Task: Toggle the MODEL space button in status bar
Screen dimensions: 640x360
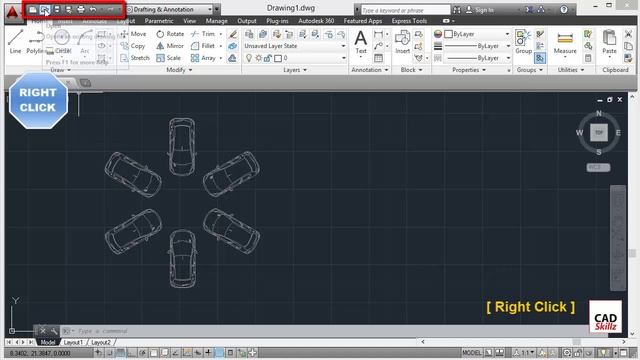Action: (471, 353)
